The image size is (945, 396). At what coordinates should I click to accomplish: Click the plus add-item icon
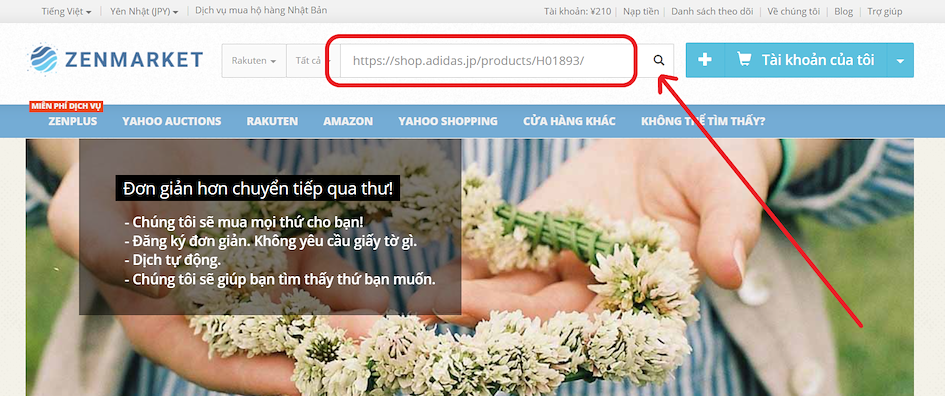pyautogui.click(x=705, y=60)
